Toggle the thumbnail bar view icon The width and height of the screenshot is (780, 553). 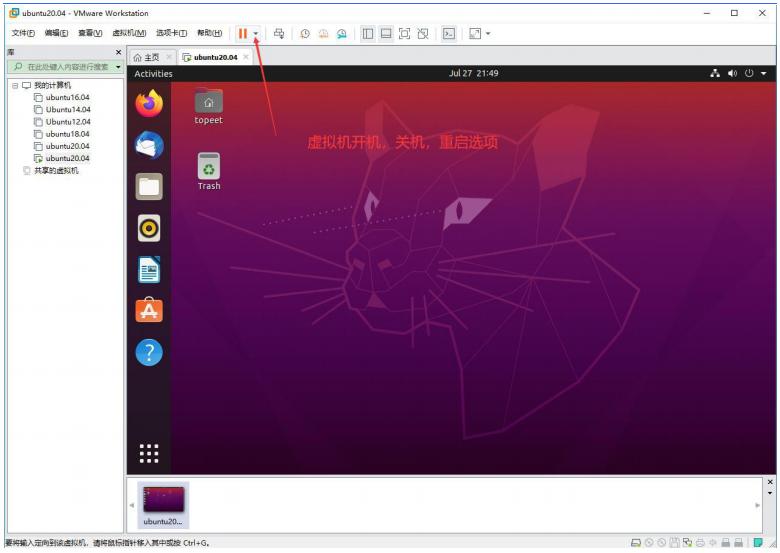(386, 33)
